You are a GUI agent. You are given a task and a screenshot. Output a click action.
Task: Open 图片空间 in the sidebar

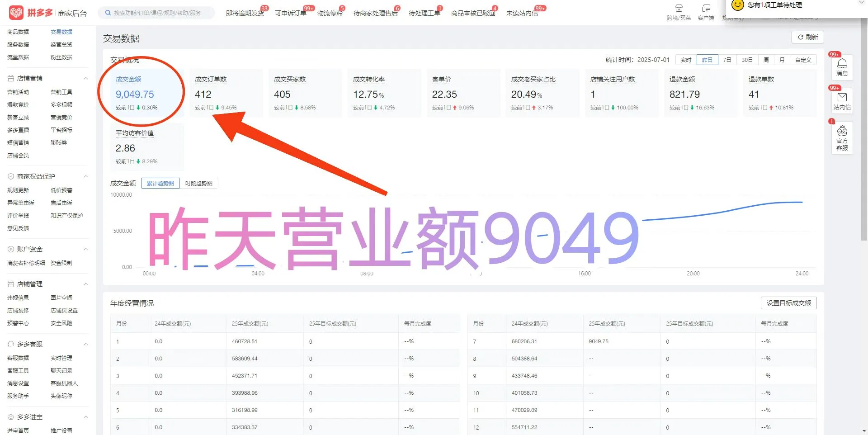(x=61, y=298)
